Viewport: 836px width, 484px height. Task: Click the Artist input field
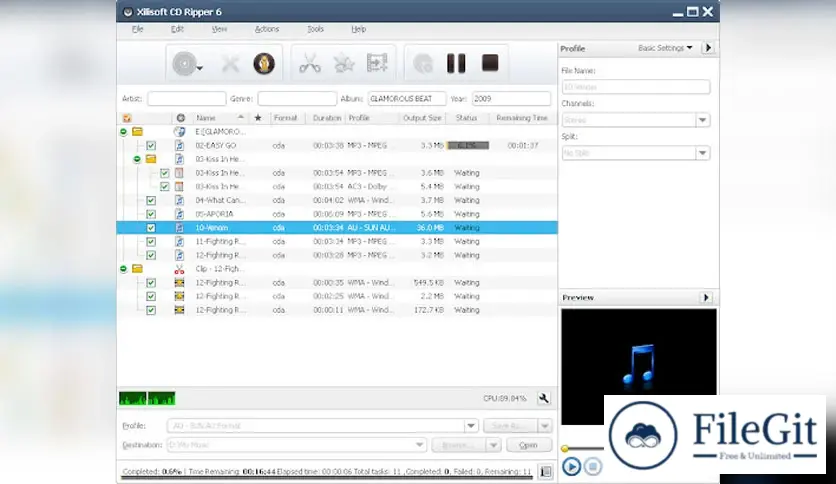(187, 99)
